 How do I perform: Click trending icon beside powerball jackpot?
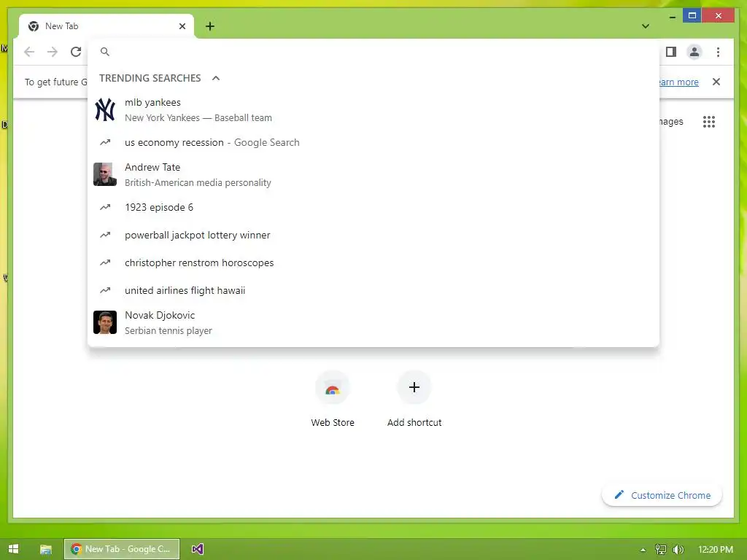(105, 235)
